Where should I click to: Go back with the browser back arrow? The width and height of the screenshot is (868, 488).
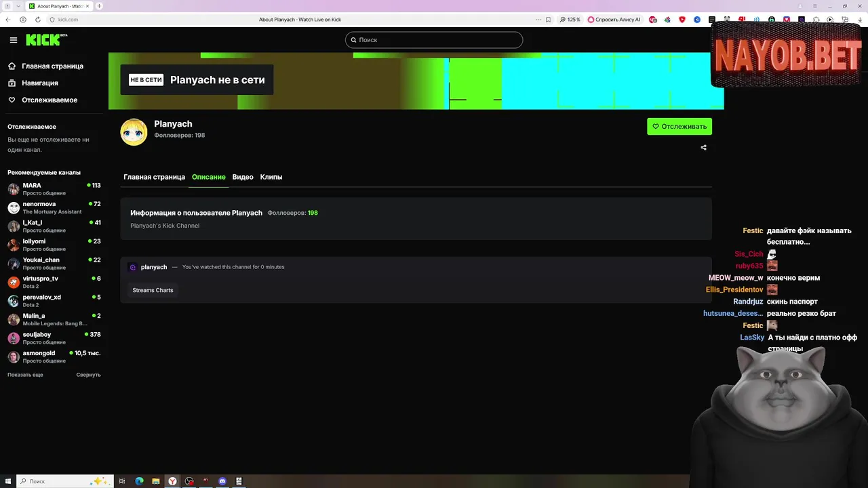click(x=8, y=20)
